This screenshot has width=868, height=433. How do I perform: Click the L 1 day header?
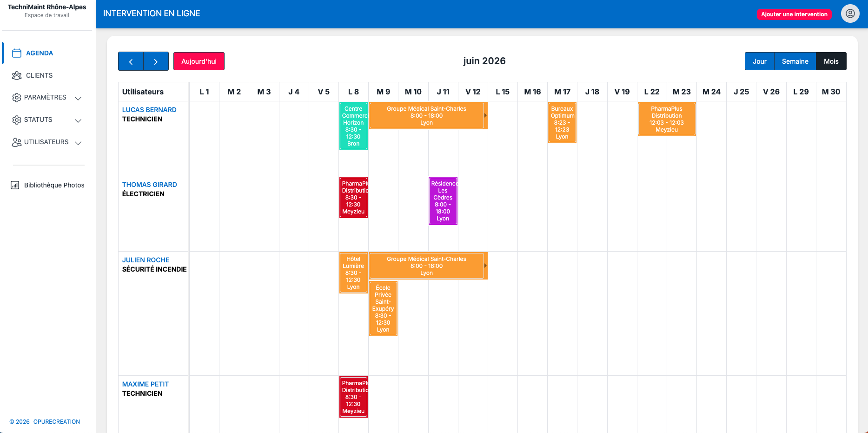(x=204, y=92)
